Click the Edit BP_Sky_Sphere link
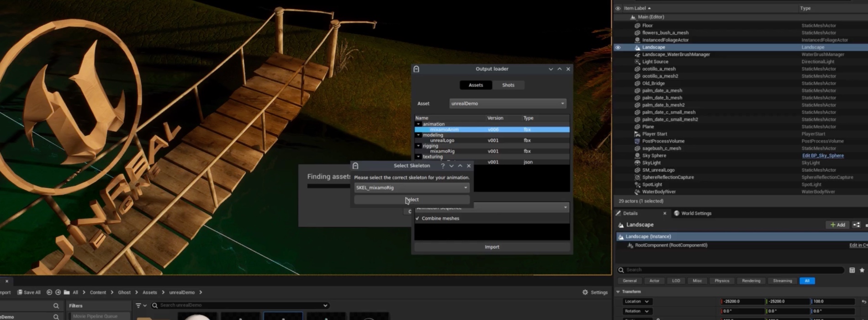The height and width of the screenshot is (320, 868). (x=823, y=156)
